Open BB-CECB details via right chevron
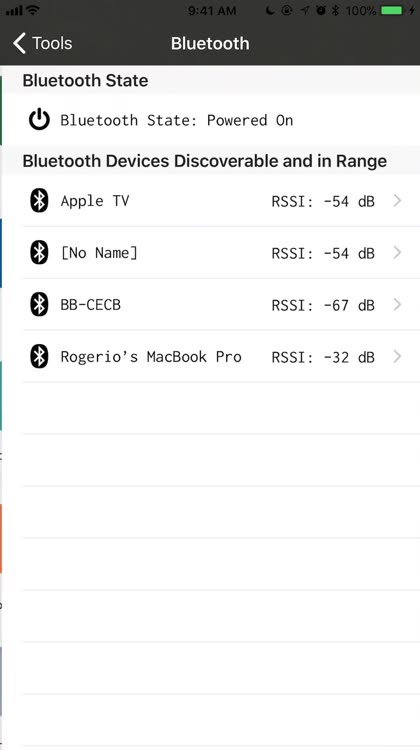This screenshot has height=750, width=420. 397,305
